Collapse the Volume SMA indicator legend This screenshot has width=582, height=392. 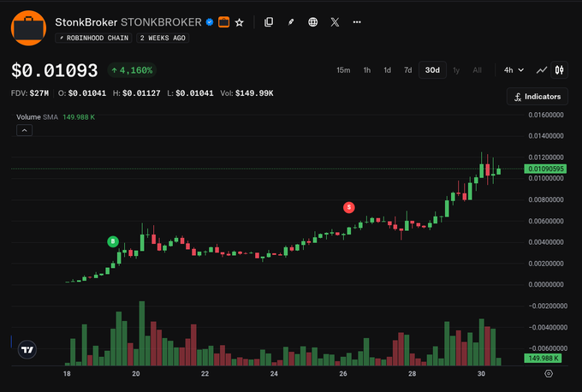pos(25,130)
